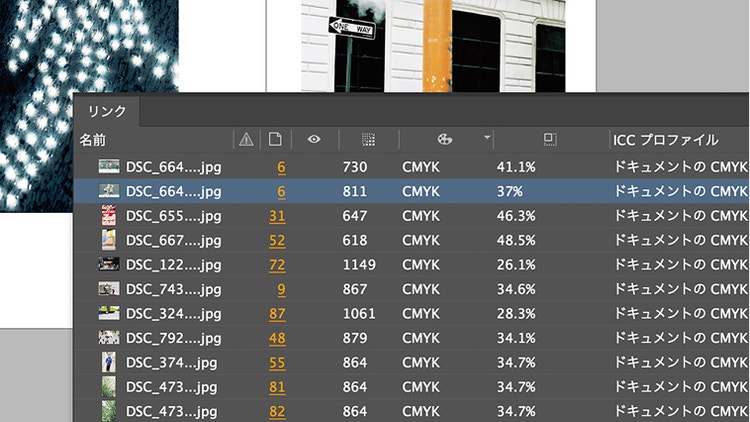
Task: Click CMYK in the DSC_122....jpg row
Action: click(x=421, y=265)
